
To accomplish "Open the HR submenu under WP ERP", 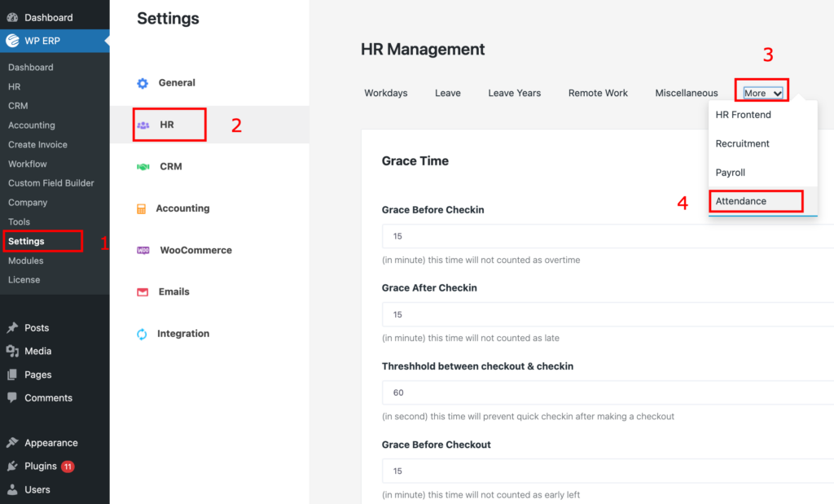I will click(x=15, y=86).
